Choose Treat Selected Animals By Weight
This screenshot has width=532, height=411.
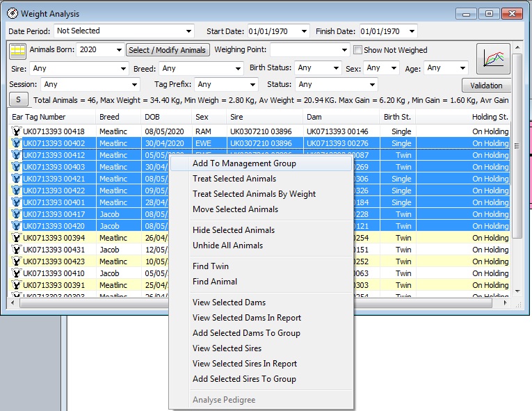point(261,194)
